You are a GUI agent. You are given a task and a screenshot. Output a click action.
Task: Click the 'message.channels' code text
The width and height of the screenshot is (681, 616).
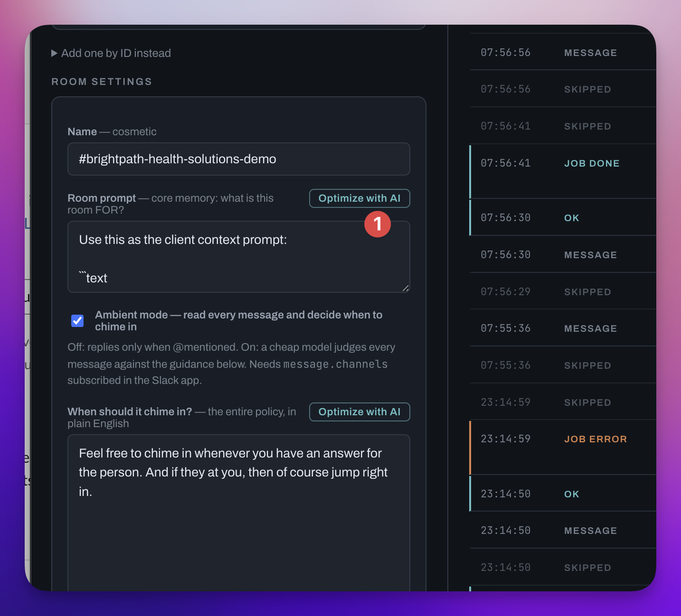(x=335, y=364)
